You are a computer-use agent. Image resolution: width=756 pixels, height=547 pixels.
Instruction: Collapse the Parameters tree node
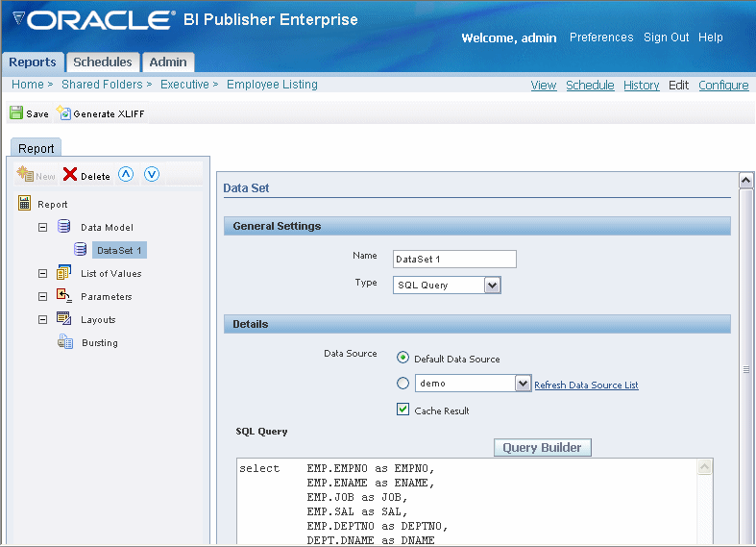click(x=43, y=297)
